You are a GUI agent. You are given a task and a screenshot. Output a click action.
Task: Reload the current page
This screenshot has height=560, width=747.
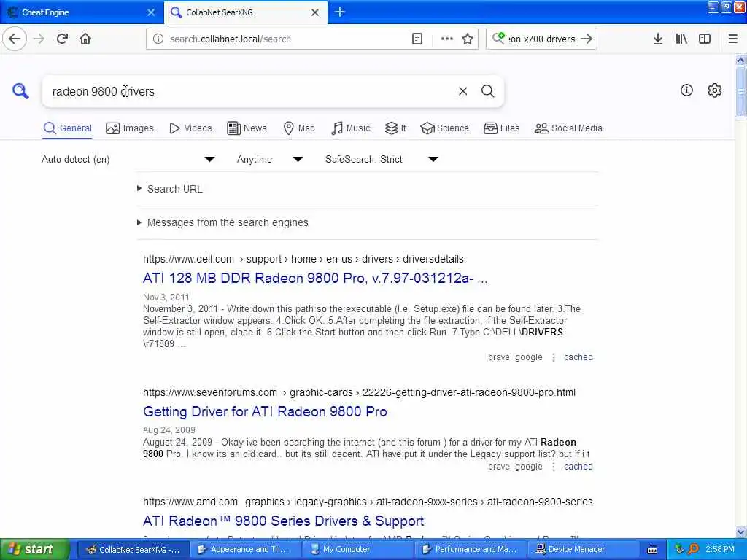pyautogui.click(x=62, y=39)
